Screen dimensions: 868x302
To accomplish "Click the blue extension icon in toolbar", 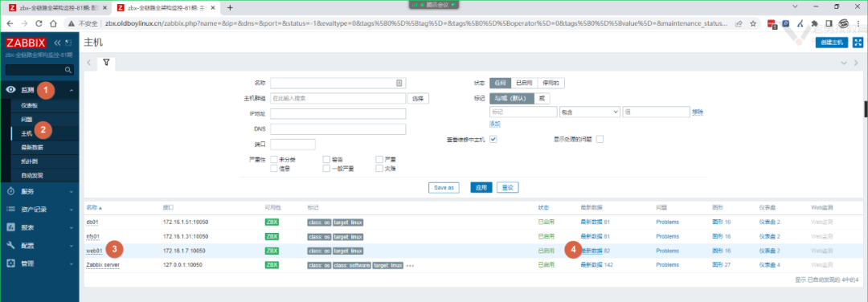I will pyautogui.click(x=785, y=24).
